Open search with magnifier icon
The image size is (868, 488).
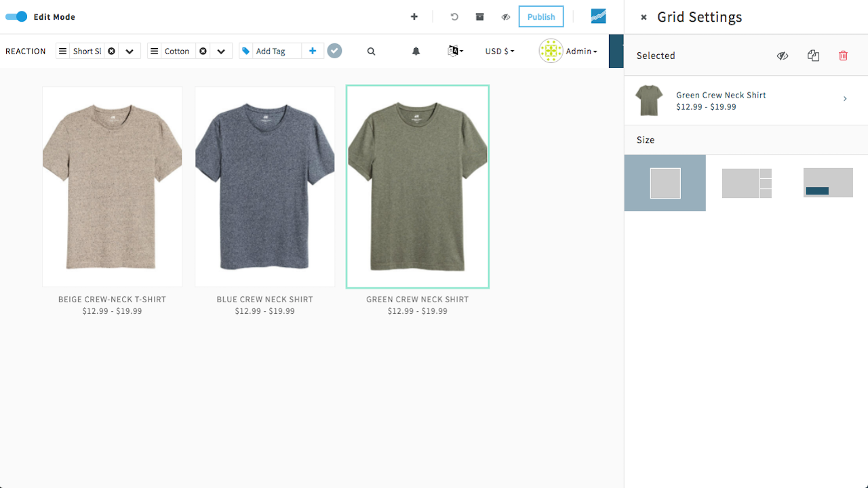coord(371,52)
